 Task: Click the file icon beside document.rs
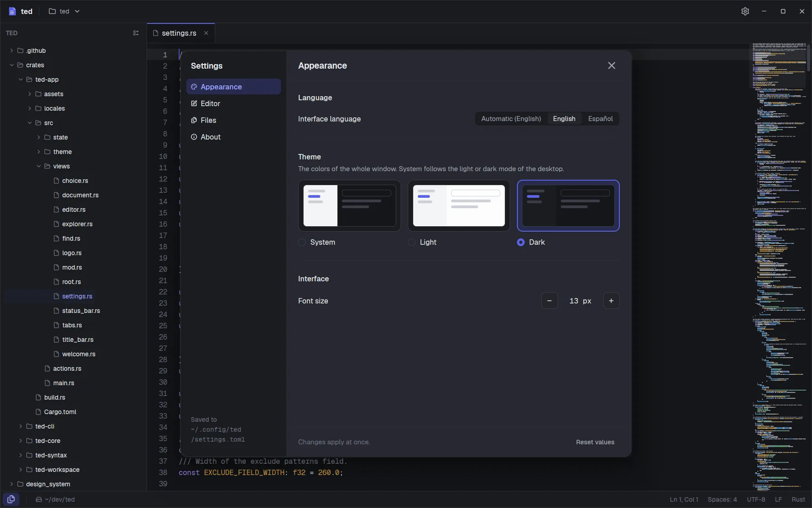point(56,195)
